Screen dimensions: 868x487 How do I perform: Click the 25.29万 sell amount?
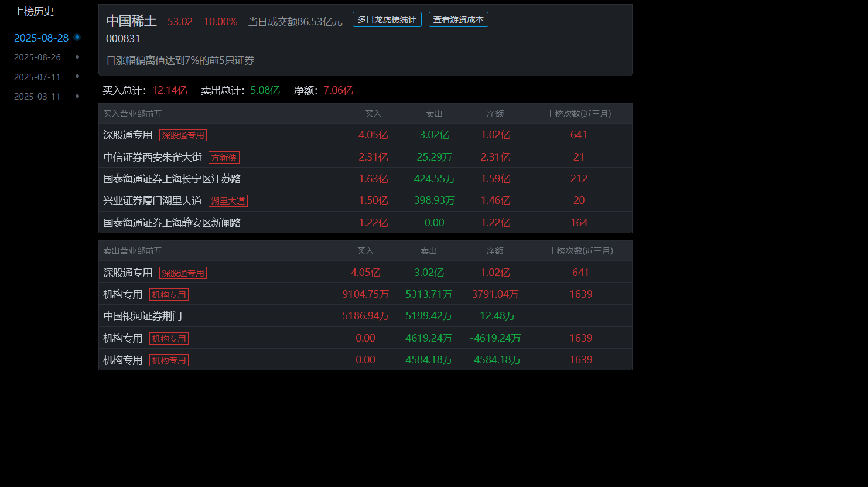pos(434,157)
